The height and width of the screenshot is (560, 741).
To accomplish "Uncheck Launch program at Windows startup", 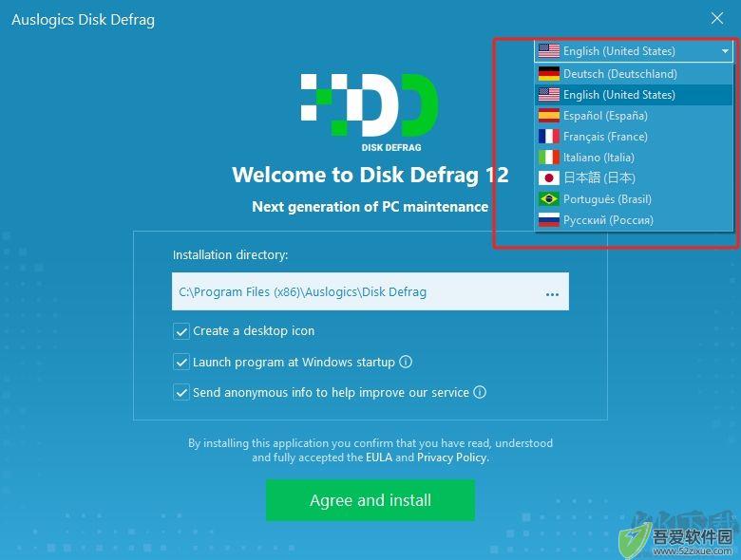I will click(181, 363).
